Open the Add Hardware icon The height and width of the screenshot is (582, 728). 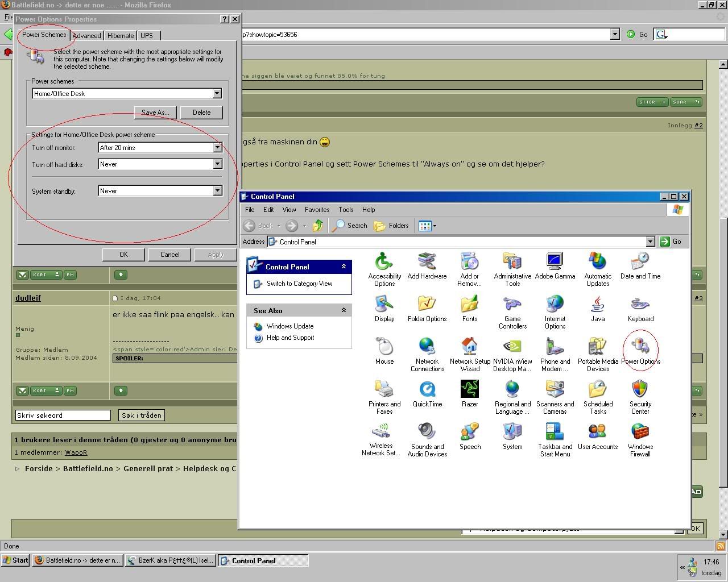pos(427,266)
